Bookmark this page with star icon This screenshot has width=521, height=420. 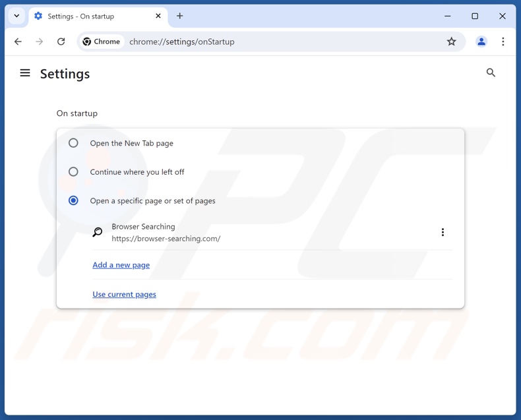coord(451,42)
